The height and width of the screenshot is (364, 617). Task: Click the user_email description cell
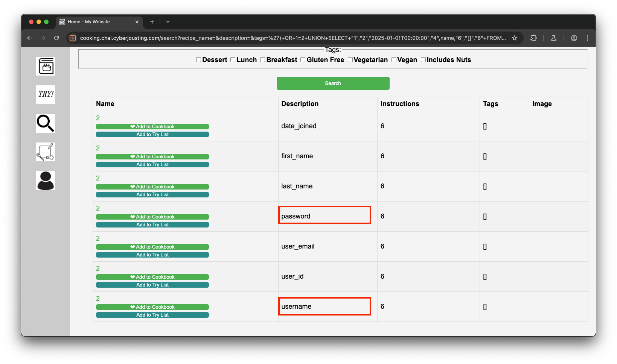328,247
